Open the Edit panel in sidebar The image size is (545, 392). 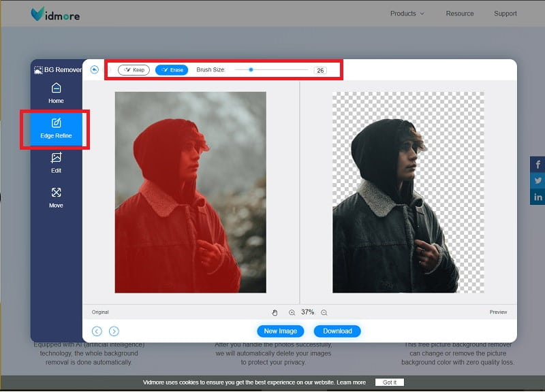[x=56, y=163]
